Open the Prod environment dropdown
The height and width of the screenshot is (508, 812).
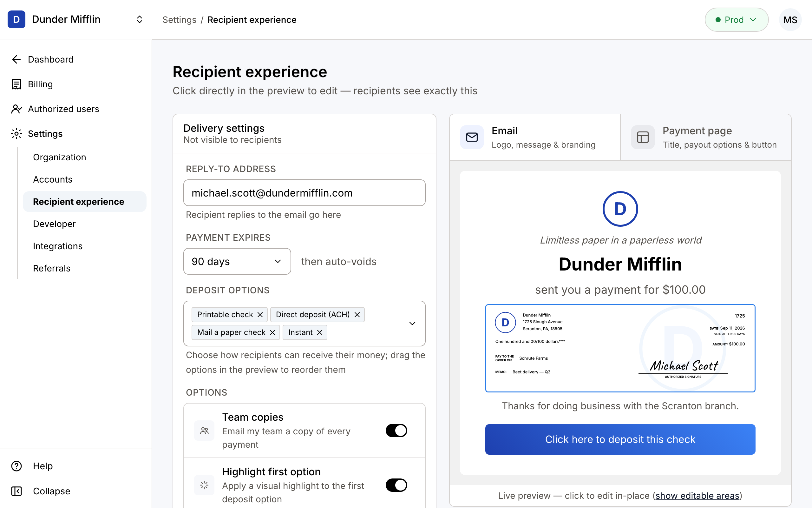click(737, 20)
